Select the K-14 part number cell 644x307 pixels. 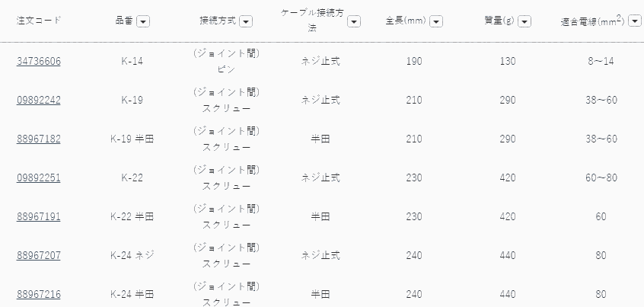pos(132,61)
